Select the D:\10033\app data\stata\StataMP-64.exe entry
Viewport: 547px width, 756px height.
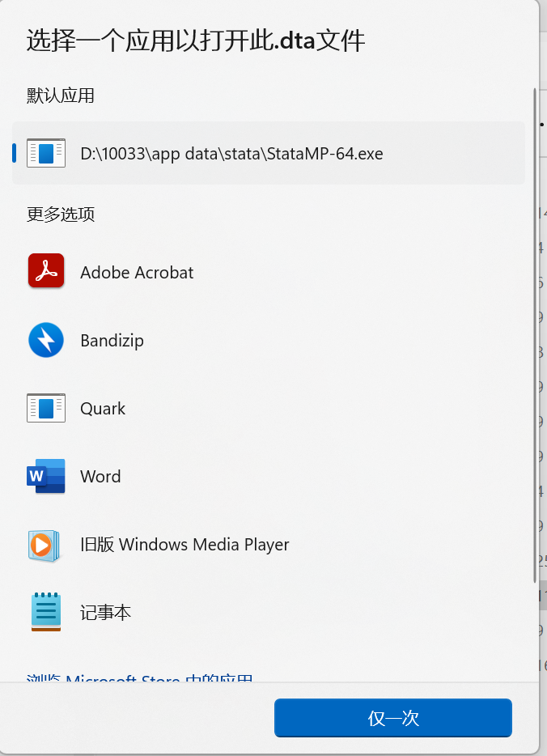(231, 153)
